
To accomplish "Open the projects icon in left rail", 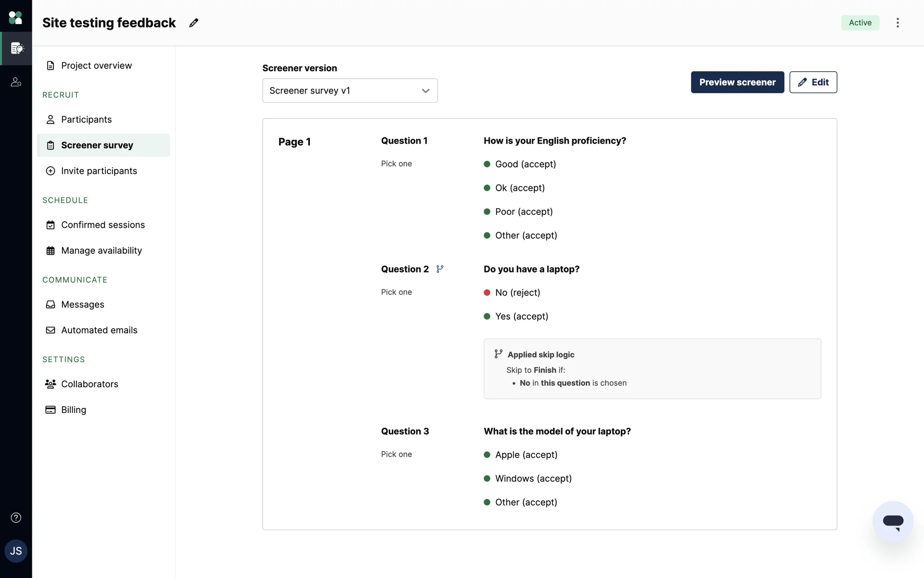I will tap(16, 48).
